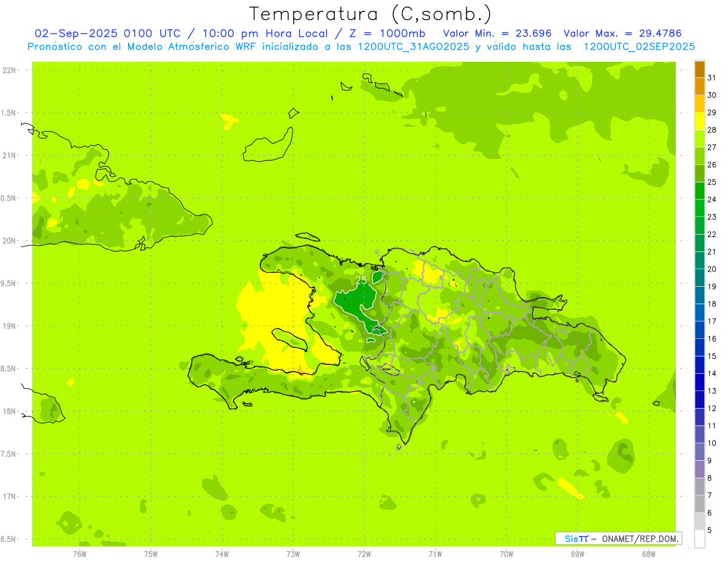The height and width of the screenshot is (562, 728).
Task: Click the '74W' longitude axis label
Action: click(221, 554)
